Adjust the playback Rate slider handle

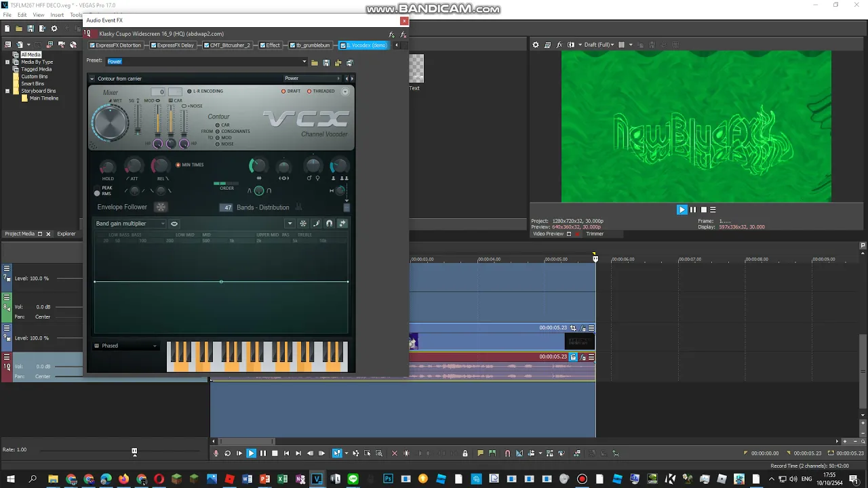(134, 451)
